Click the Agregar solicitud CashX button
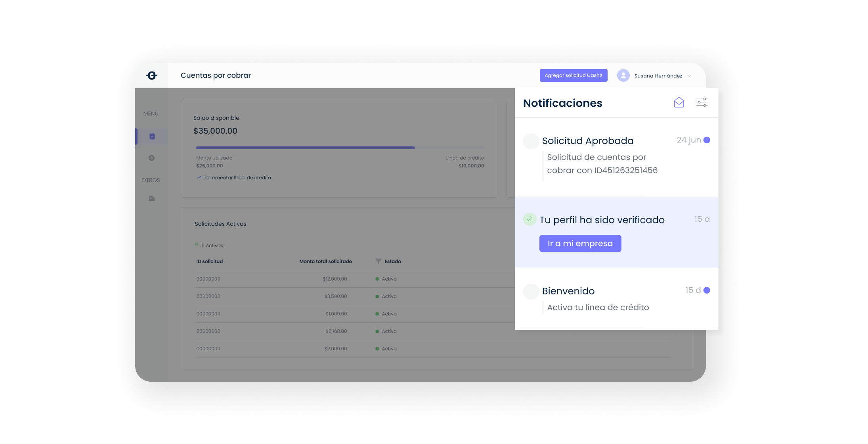The height and width of the screenshot is (444, 868). pos(574,75)
